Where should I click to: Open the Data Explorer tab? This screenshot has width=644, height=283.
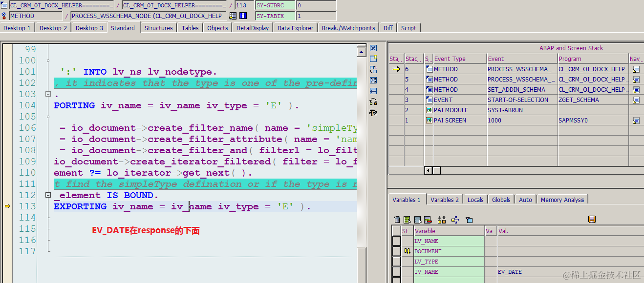296,28
